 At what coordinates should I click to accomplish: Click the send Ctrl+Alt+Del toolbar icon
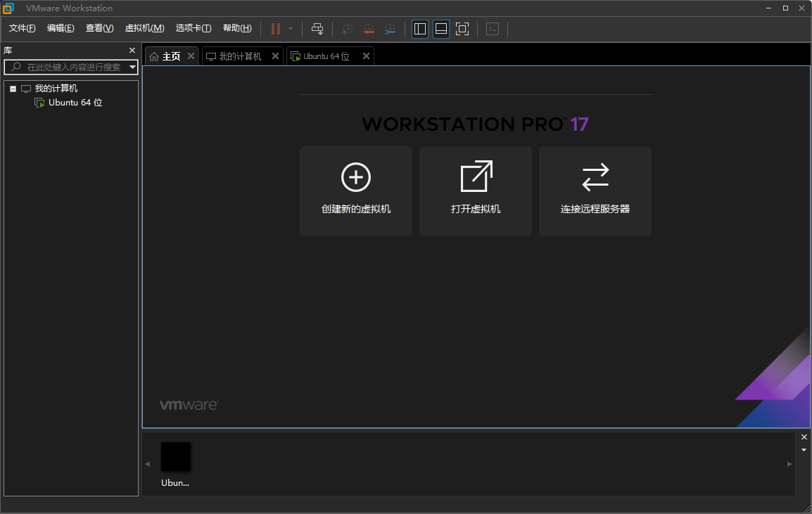(x=317, y=29)
